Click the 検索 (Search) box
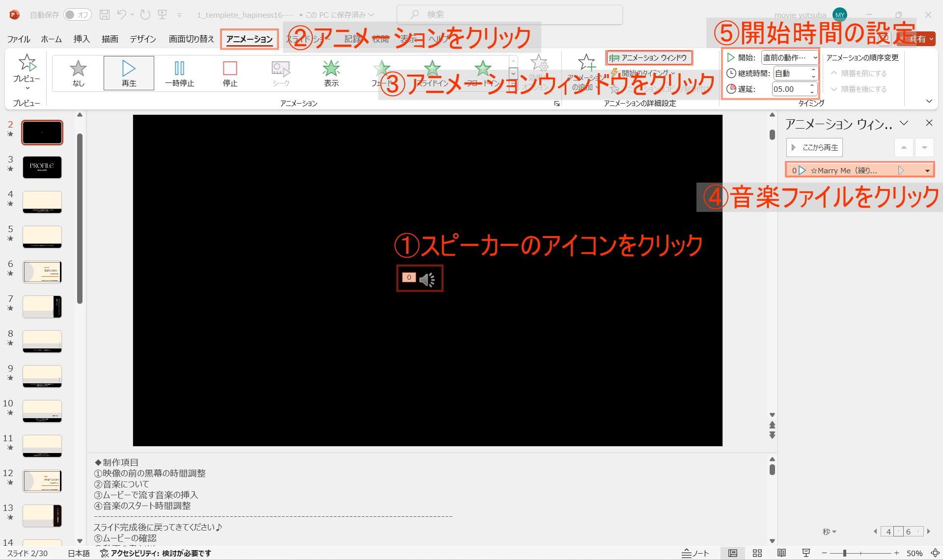Viewport: 943px width, 560px height. pos(509,15)
